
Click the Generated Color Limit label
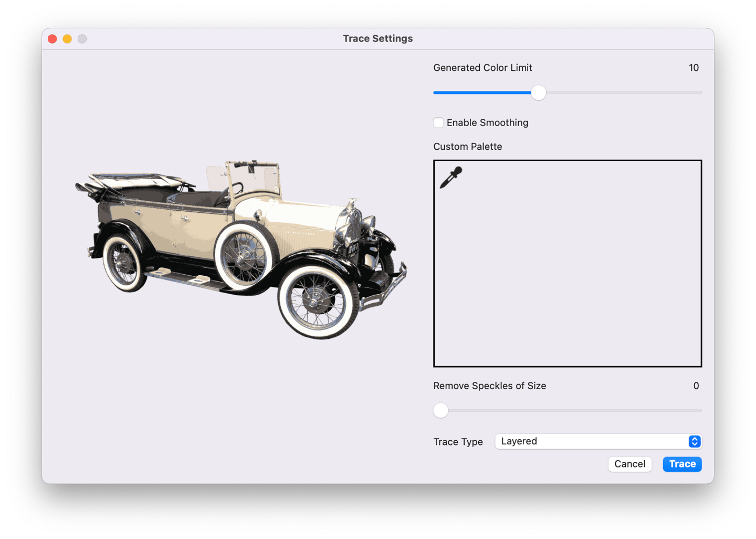click(482, 68)
